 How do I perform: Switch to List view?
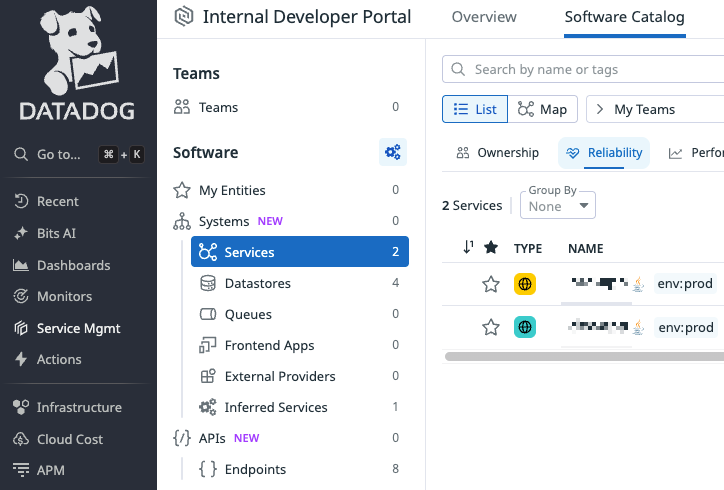coord(475,109)
